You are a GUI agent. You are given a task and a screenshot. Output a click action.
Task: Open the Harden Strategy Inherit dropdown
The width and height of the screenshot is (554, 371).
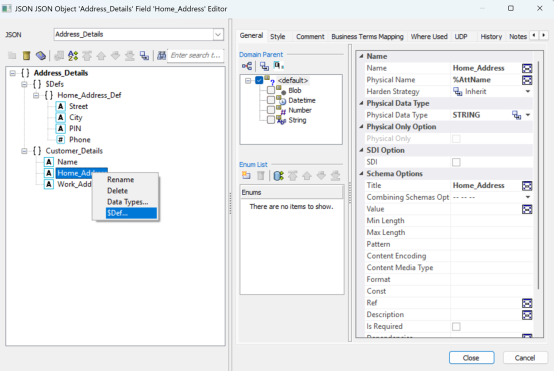click(x=528, y=92)
